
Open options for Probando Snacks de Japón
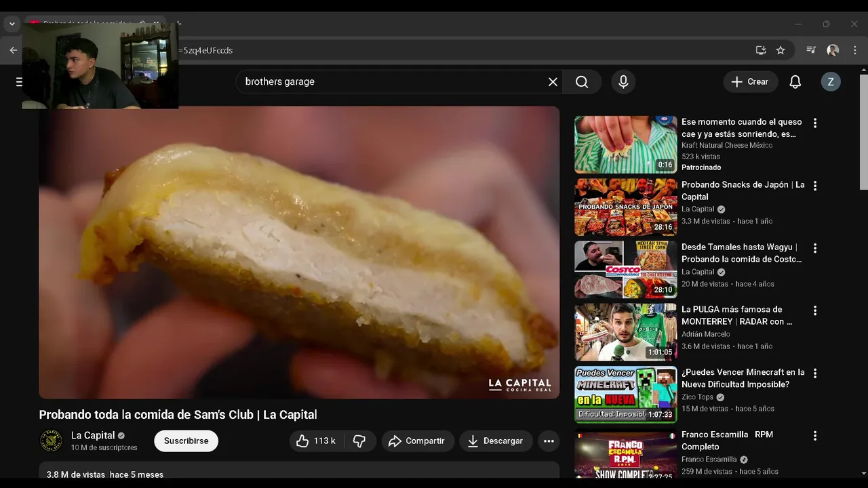(x=815, y=186)
